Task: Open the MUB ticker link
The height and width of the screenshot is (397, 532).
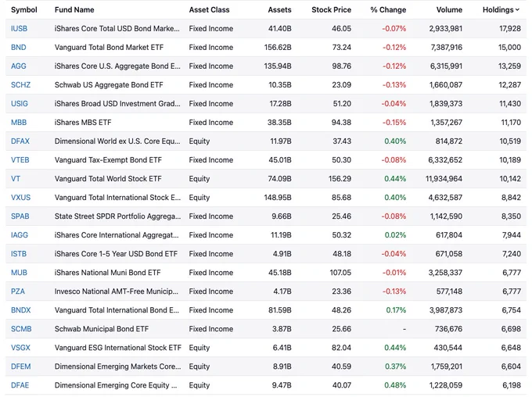Action: click(19, 273)
